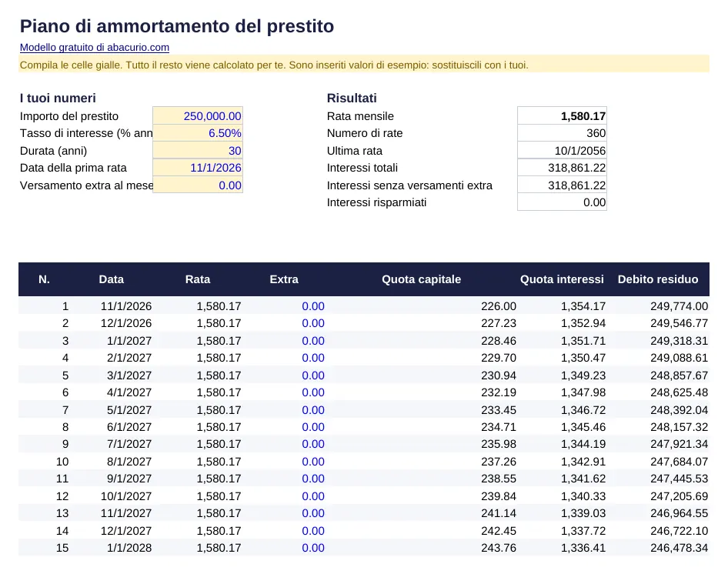Click the debito residuo value 246,722.10
Image resolution: width=728 pixels, height=574 pixels.
[680, 531]
